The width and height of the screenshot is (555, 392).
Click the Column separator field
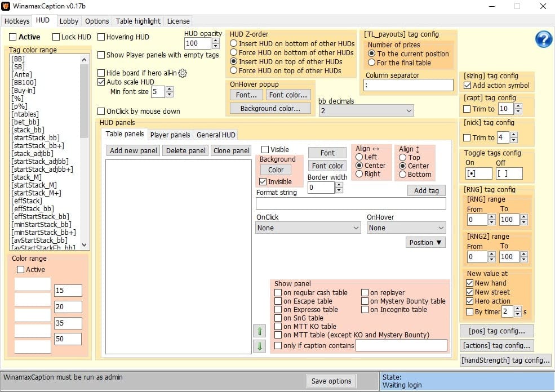[409, 85]
